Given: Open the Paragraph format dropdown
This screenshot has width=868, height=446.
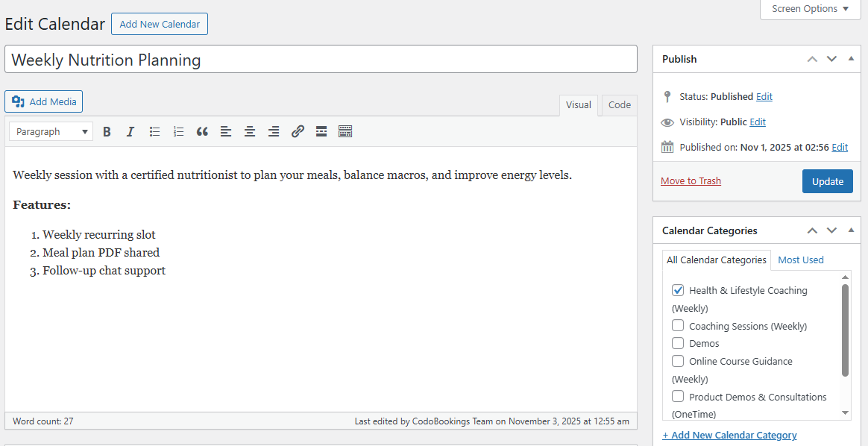Looking at the screenshot, I should click(x=50, y=131).
